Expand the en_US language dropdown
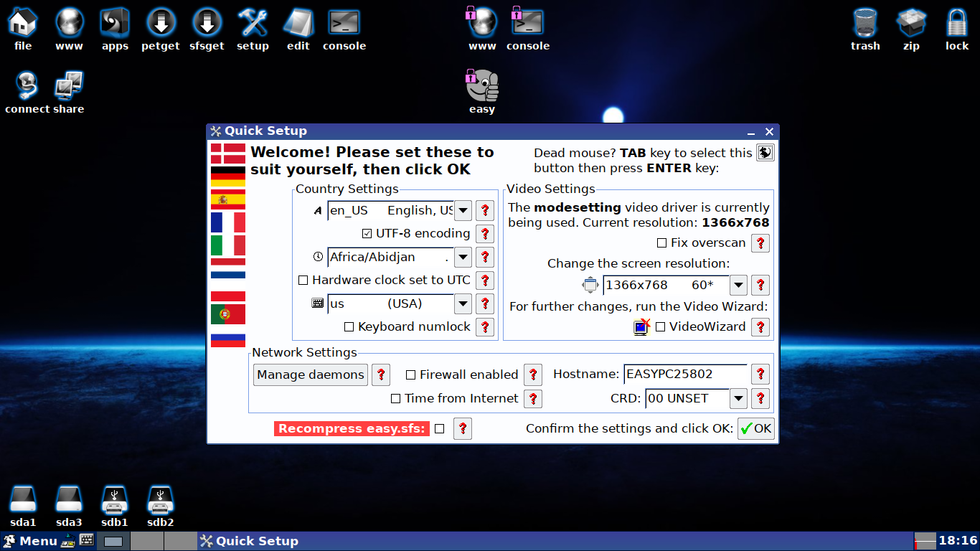980x551 pixels. pos(463,210)
